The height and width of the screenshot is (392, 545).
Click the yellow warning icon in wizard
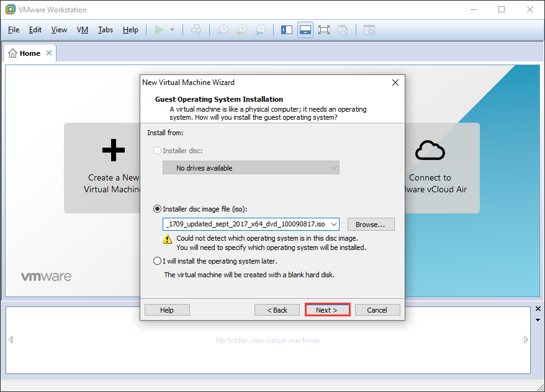pos(167,239)
